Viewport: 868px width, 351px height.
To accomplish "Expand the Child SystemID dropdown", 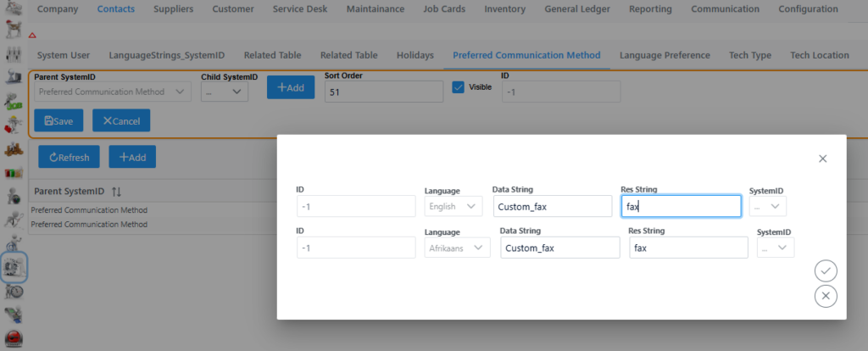I will coord(224,92).
